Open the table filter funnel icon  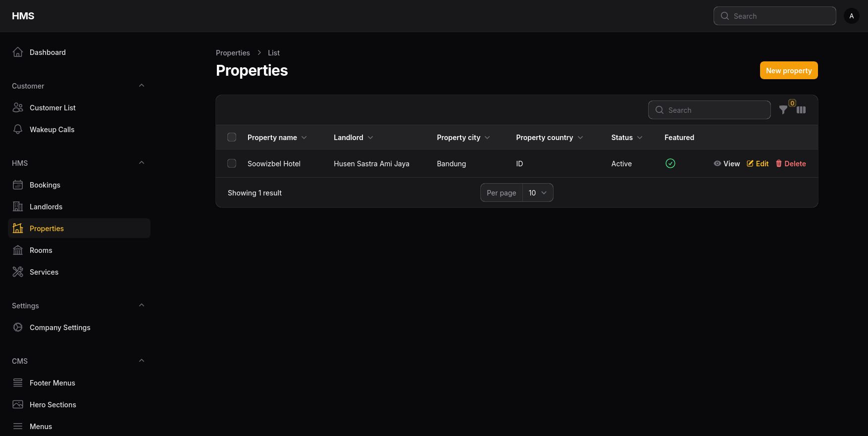783,110
